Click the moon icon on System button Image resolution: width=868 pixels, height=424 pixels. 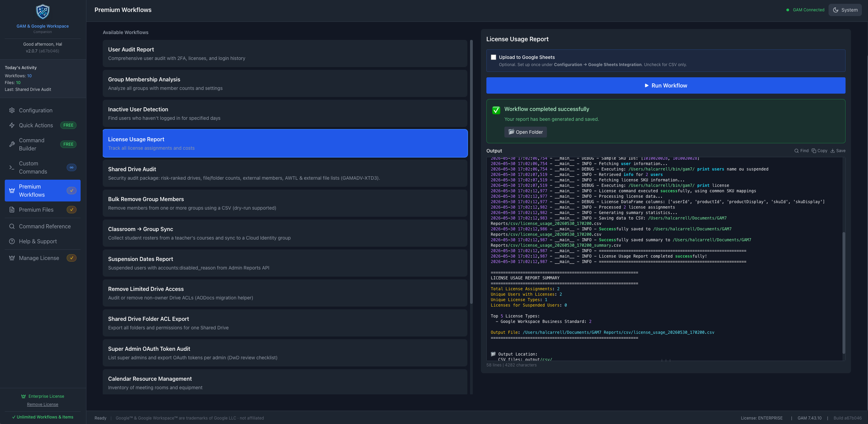tap(836, 10)
